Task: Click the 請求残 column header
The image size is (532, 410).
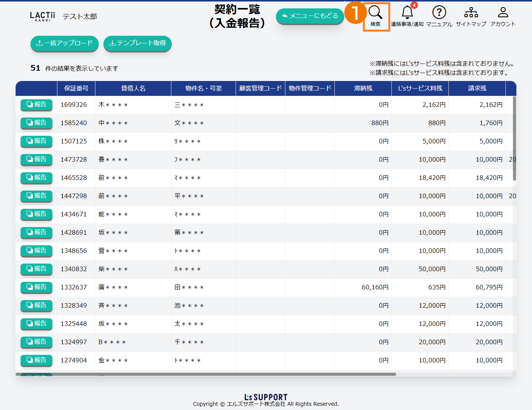Action: click(477, 88)
